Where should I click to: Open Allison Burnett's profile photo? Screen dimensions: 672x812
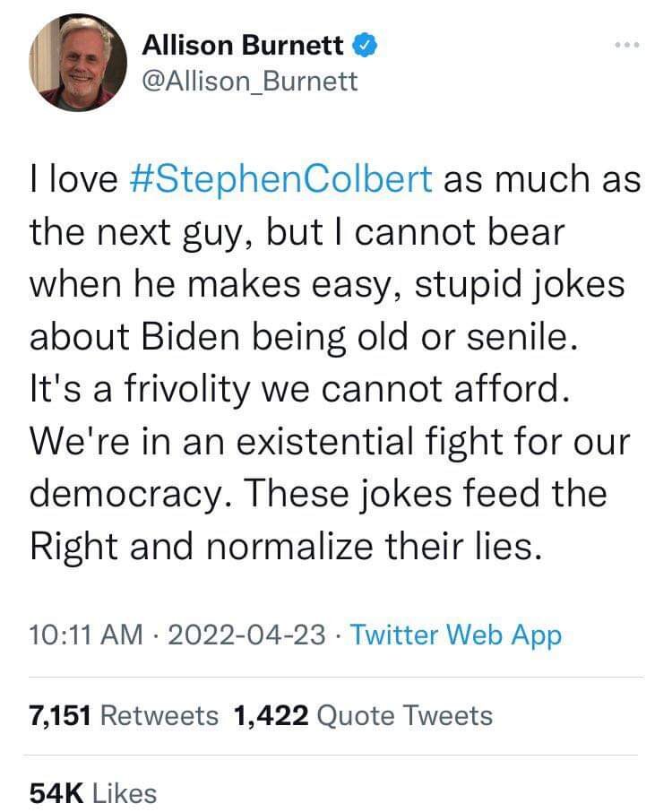[x=76, y=63]
